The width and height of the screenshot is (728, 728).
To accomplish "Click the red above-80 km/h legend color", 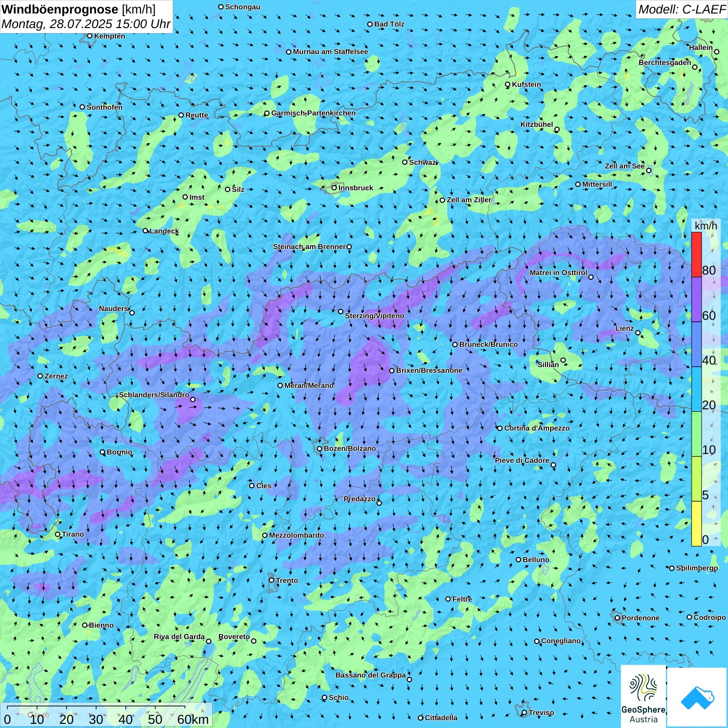I will [x=696, y=254].
